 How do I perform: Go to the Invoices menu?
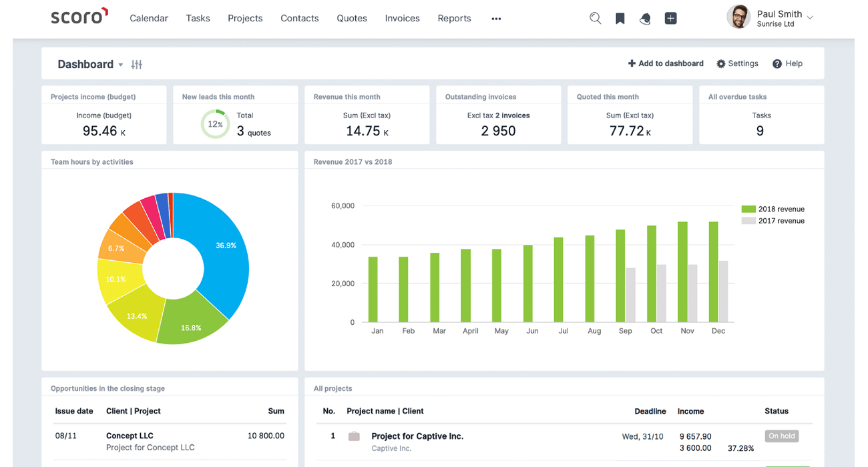(x=402, y=18)
